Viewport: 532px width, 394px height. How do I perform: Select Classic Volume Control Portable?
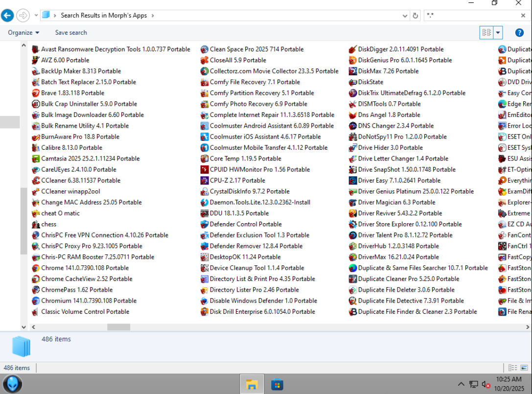point(85,312)
